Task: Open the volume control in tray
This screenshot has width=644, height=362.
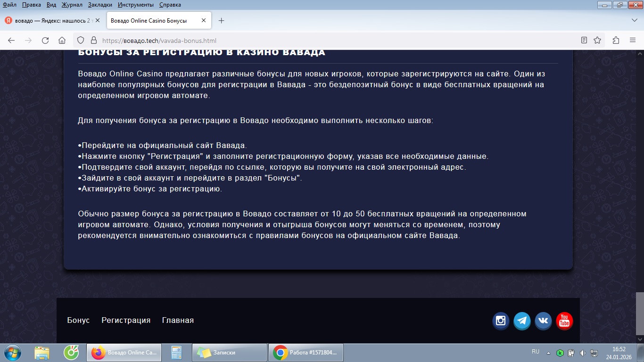Action: (x=583, y=353)
